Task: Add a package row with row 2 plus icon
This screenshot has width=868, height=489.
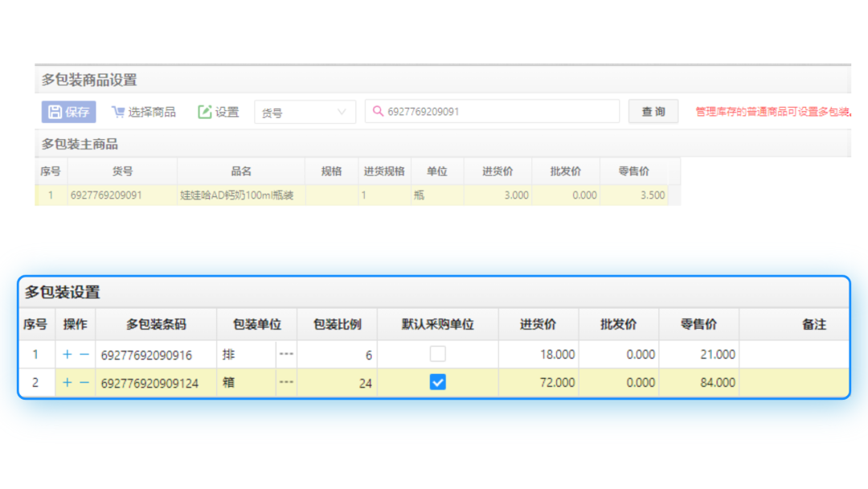Action: (68, 382)
